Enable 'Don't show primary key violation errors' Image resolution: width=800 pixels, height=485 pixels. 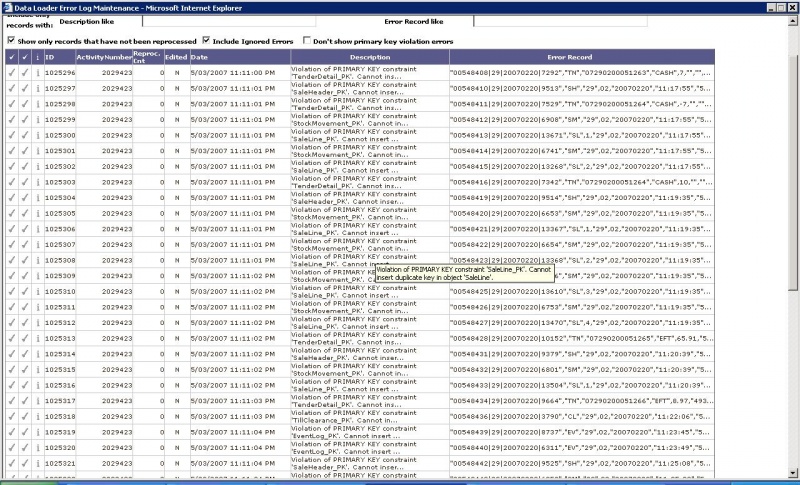[x=307, y=40]
